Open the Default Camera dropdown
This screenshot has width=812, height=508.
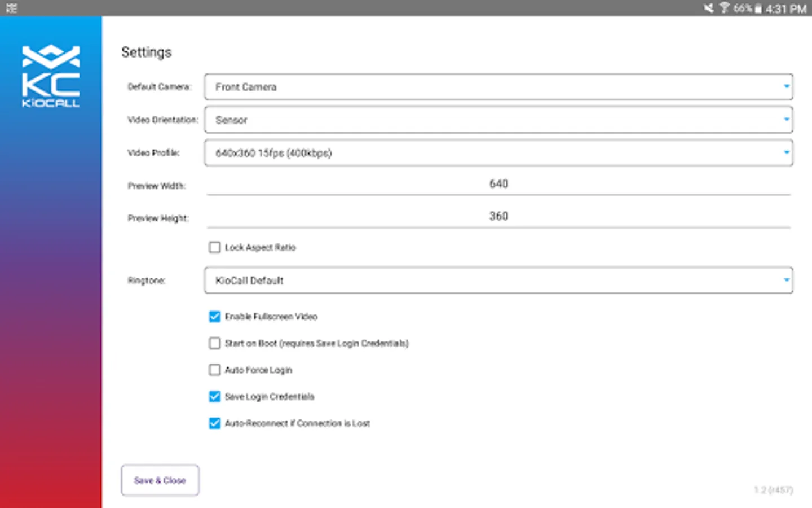coord(498,87)
